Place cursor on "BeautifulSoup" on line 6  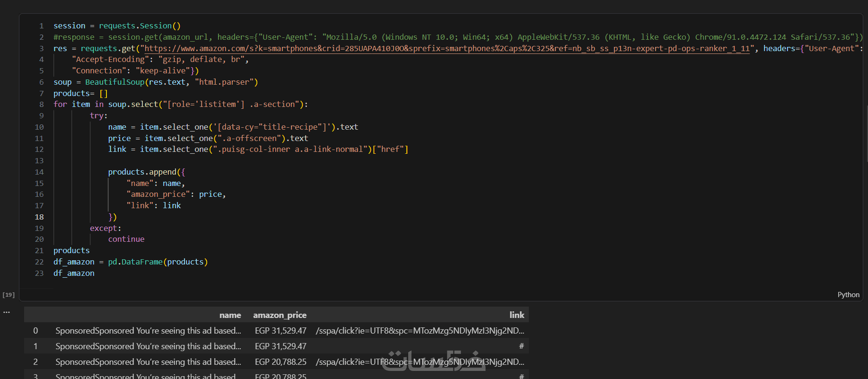pos(115,82)
